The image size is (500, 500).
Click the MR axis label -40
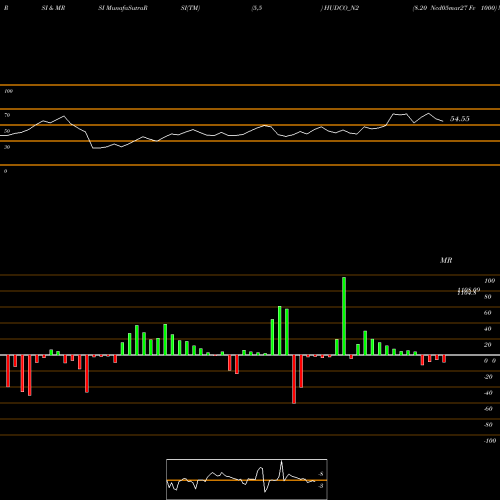click(488, 393)
